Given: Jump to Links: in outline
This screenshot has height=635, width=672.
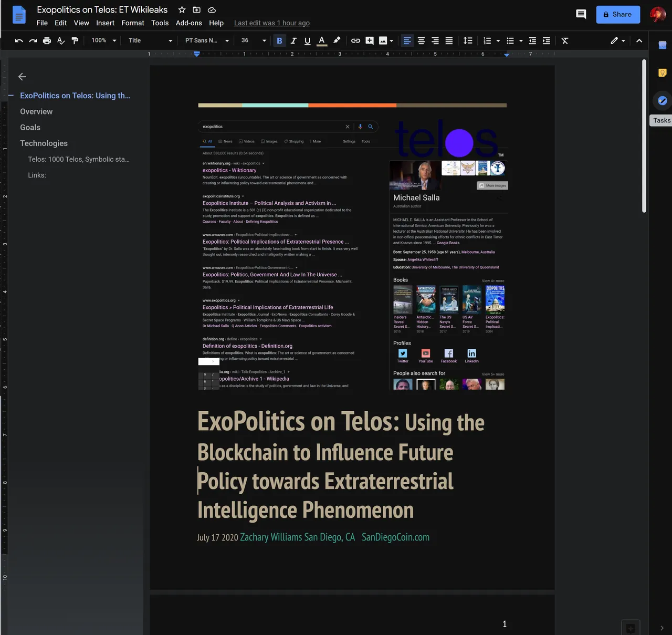Looking at the screenshot, I should coord(37,175).
